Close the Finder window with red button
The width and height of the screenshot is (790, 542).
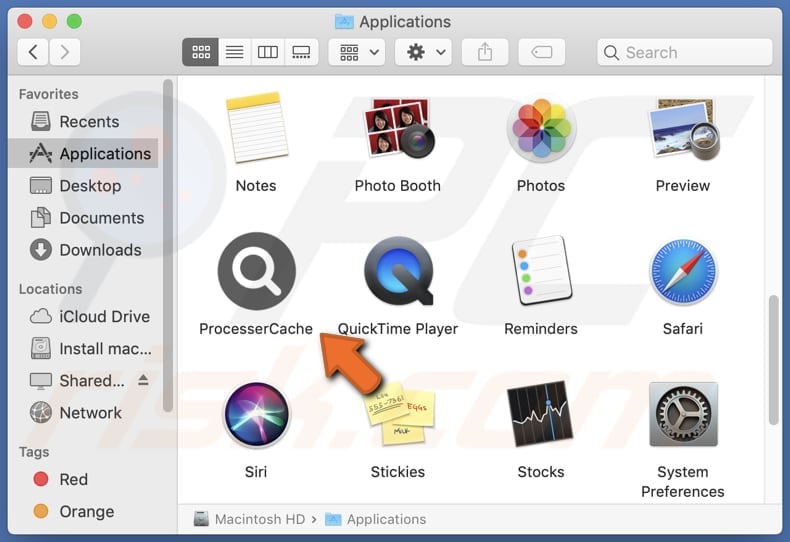click(25, 21)
